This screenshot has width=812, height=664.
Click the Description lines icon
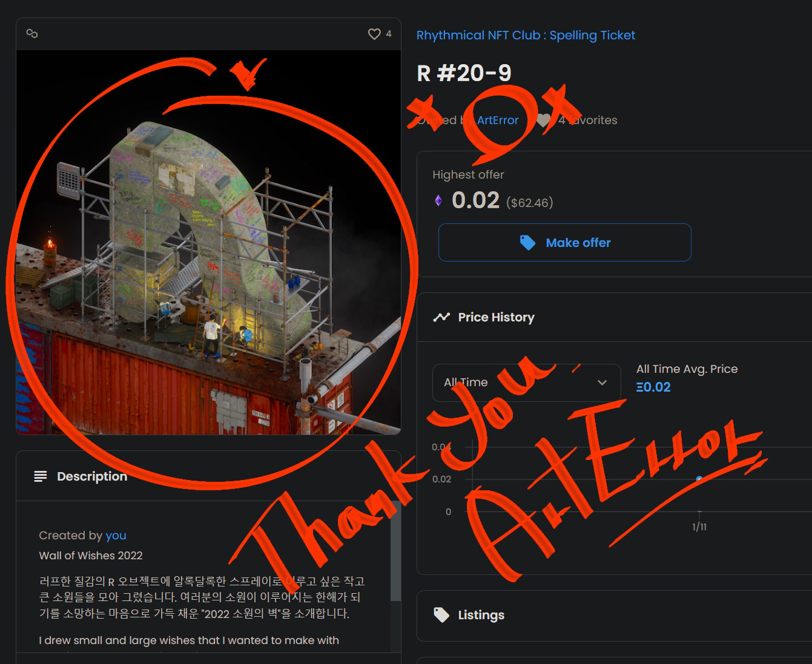point(41,476)
